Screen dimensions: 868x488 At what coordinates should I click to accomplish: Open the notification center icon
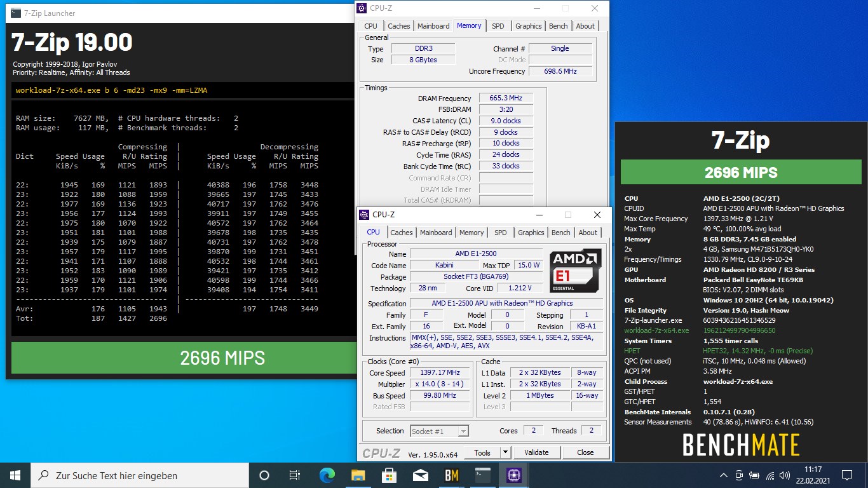pyautogui.click(x=846, y=475)
